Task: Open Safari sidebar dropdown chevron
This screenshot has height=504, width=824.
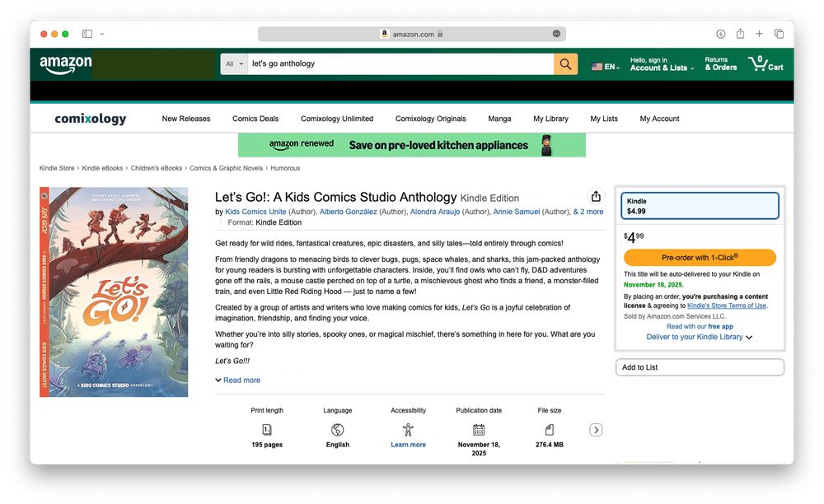Action: [102, 34]
